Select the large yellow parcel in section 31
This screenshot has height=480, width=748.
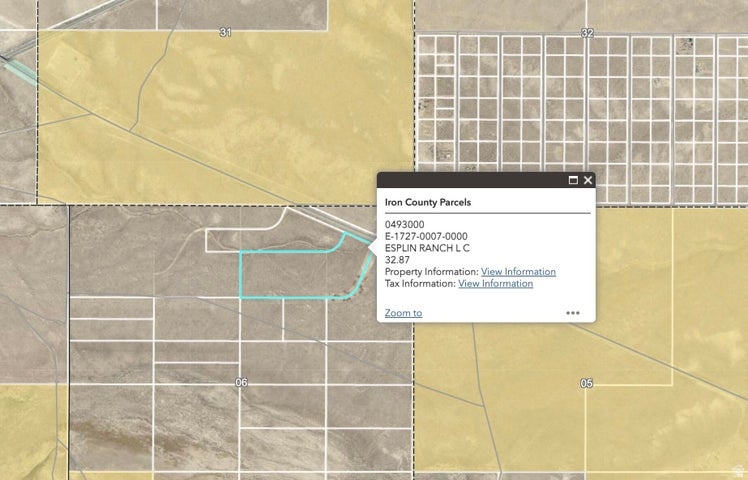[250, 110]
